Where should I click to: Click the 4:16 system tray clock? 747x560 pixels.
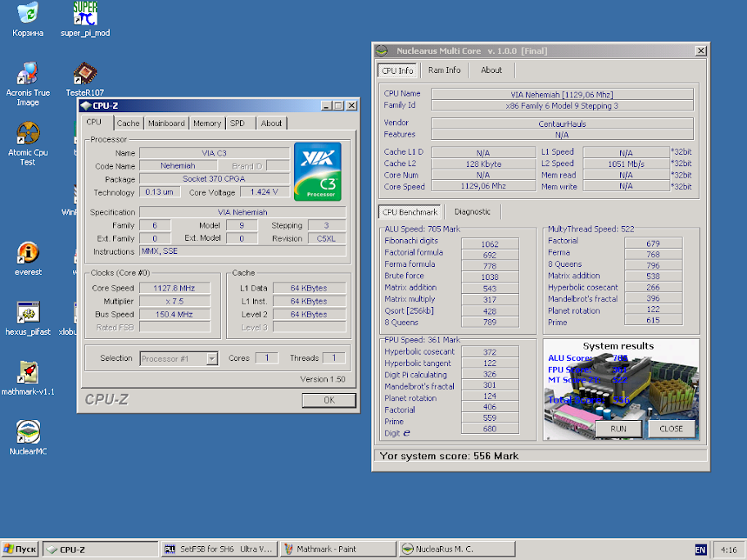point(729,549)
